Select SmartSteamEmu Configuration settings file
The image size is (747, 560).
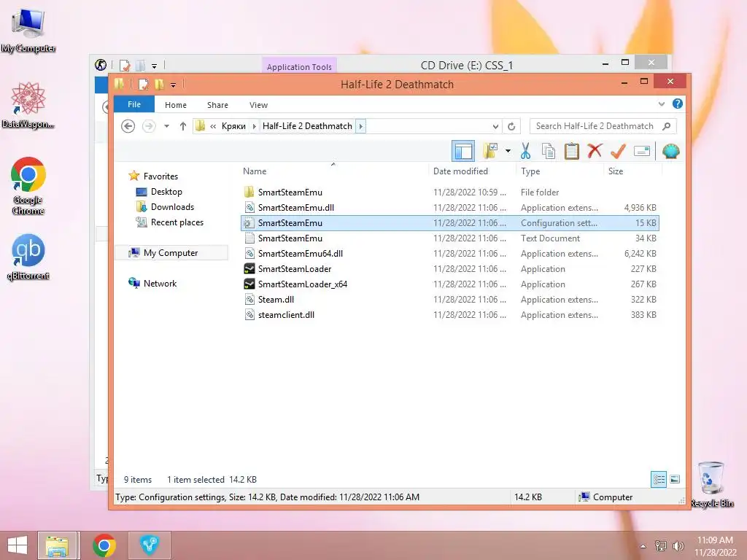pos(449,223)
